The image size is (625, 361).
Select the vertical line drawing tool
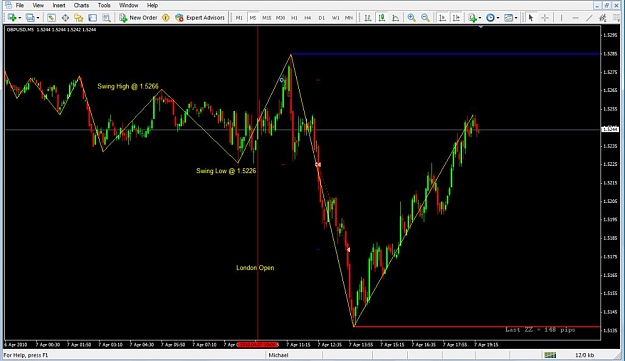[x=561, y=18]
